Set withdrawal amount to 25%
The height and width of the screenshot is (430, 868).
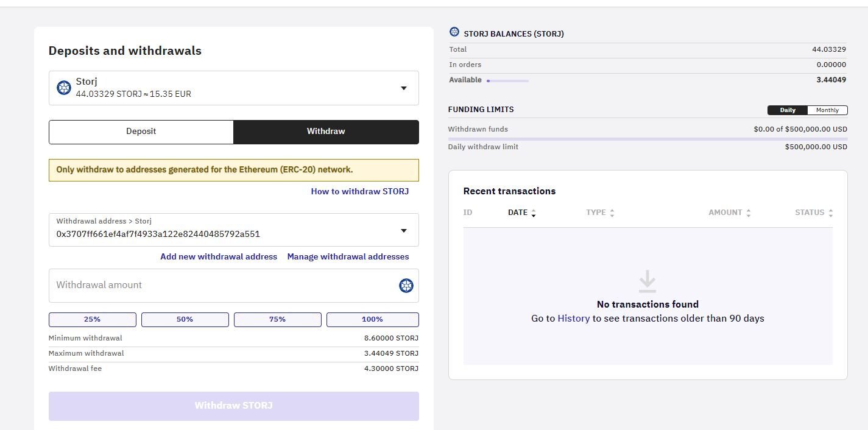tap(93, 319)
